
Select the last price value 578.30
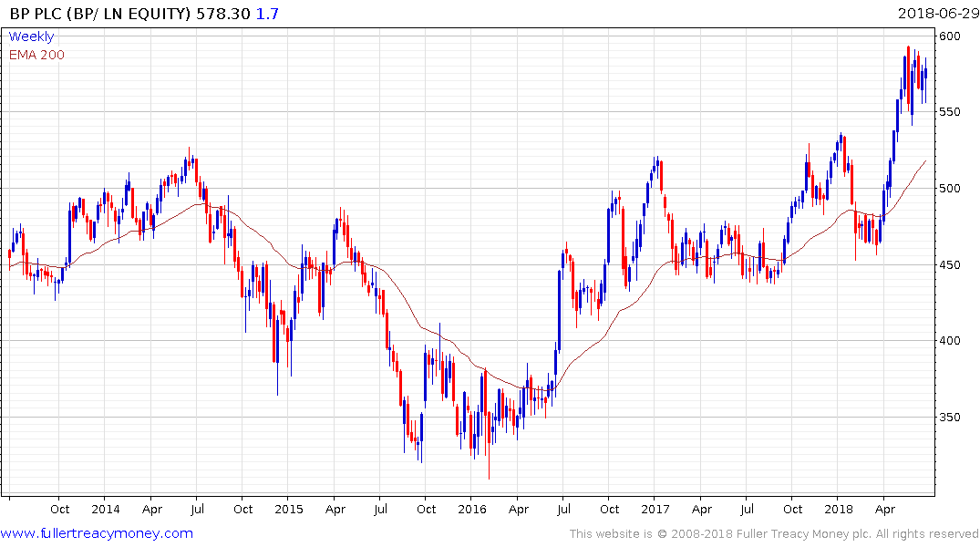[x=223, y=14]
